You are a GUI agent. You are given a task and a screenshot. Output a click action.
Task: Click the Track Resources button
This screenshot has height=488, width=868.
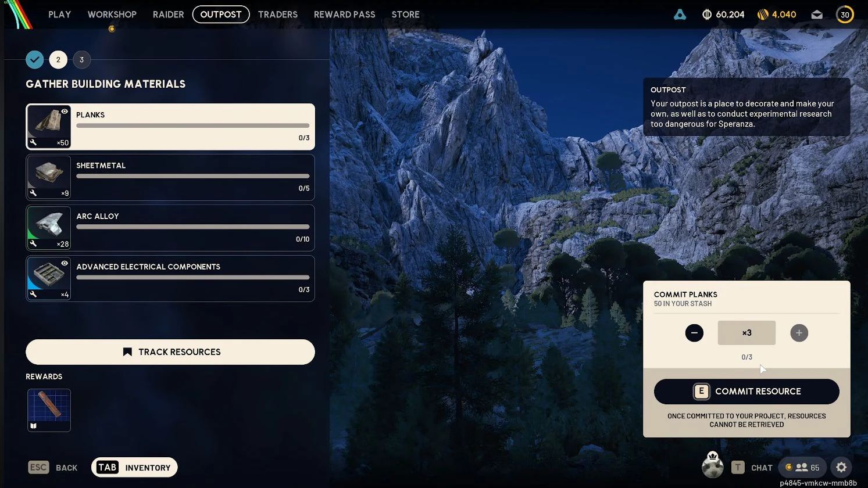click(x=170, y=352)
